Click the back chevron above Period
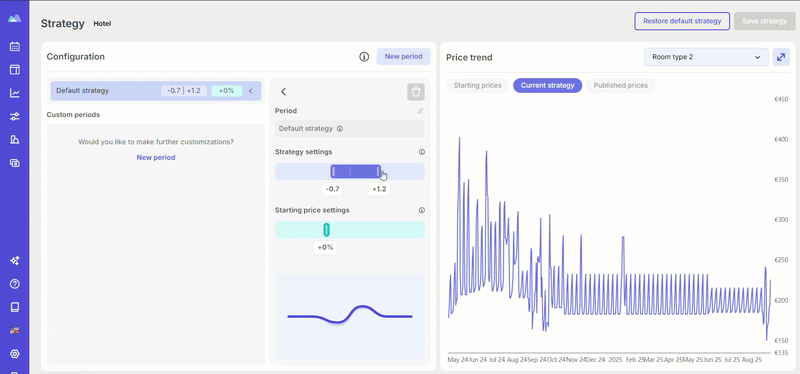The height and width of the screenshot is (374, 800). point(284,92)
